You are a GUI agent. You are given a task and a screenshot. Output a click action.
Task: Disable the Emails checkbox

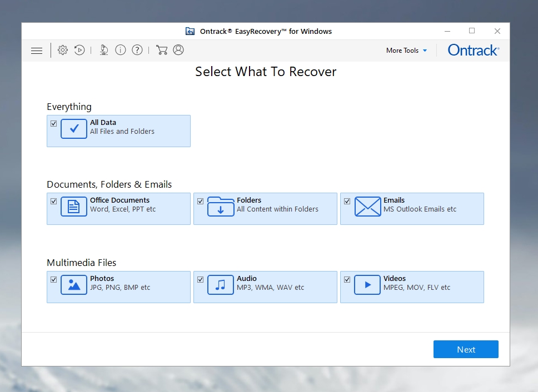pos(347,201)
